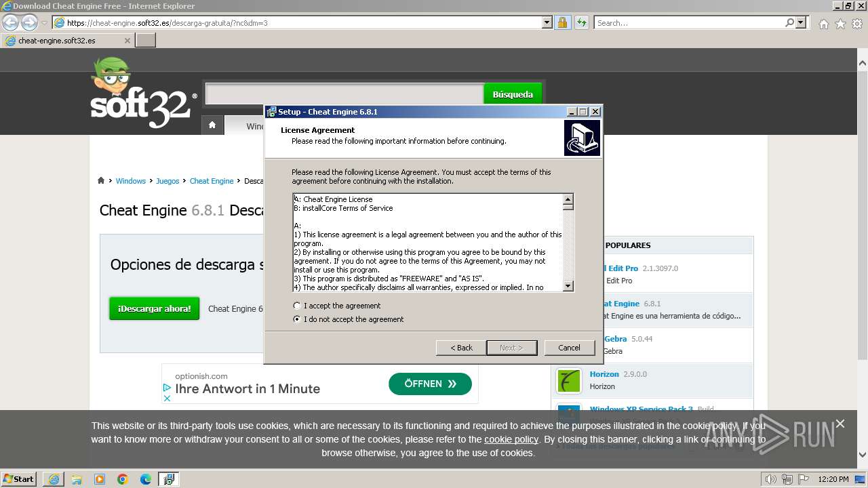The image size is (868, 488).
Task: Select the Setup installer taskbar button
Action: tap(169, 479)
